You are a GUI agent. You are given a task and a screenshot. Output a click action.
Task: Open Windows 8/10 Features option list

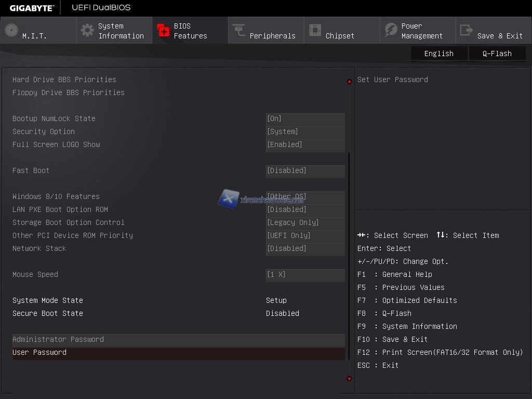tap(305, 197)
